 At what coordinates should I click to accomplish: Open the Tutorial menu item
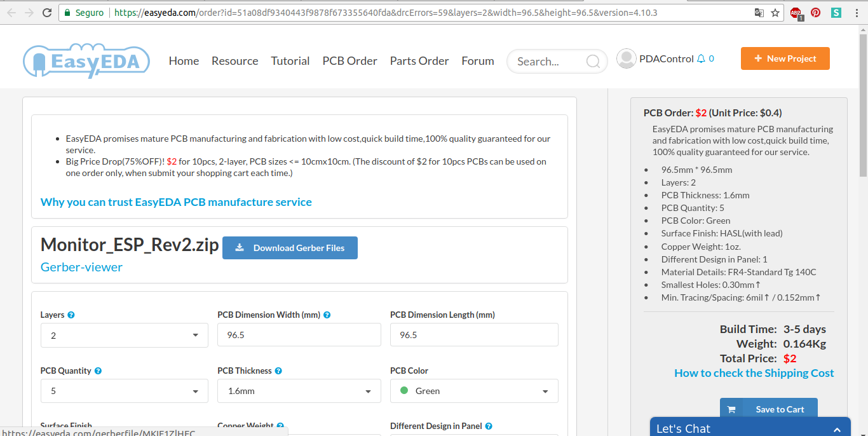[290, 61]
